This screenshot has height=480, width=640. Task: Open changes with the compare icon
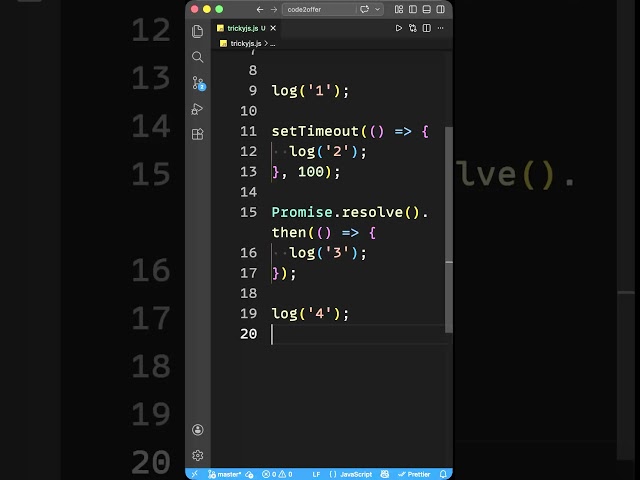413,28
